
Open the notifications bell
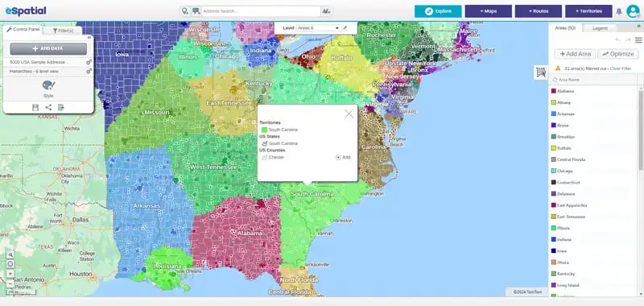point(619,11)
